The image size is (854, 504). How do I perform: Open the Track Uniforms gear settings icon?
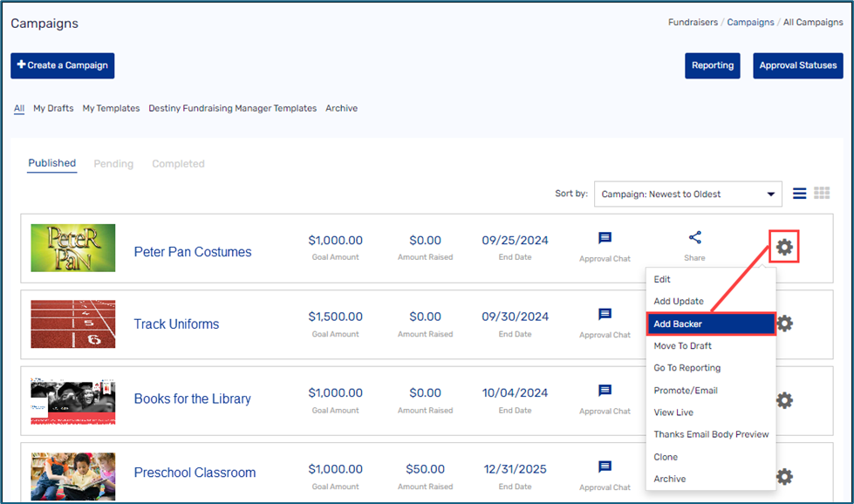(x=784, y=324)
